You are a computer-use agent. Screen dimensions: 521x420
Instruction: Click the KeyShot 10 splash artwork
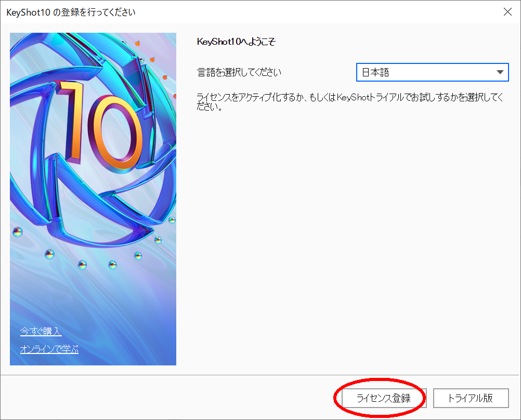click(93, 199)
